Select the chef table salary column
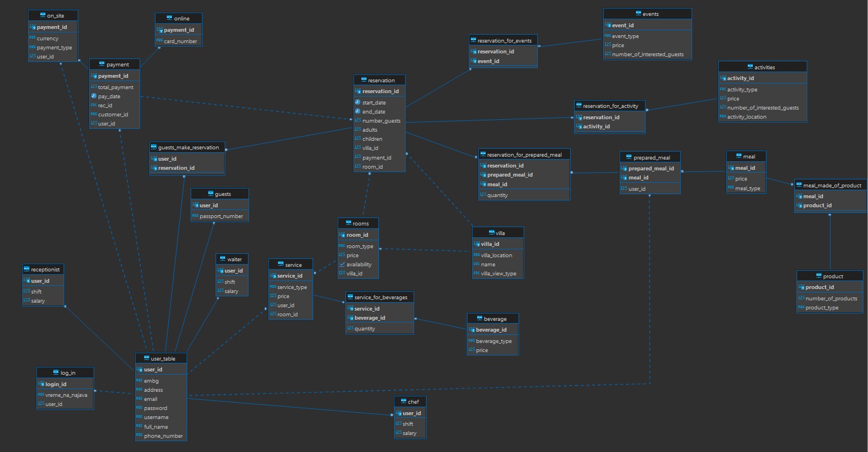 [409, 433]
